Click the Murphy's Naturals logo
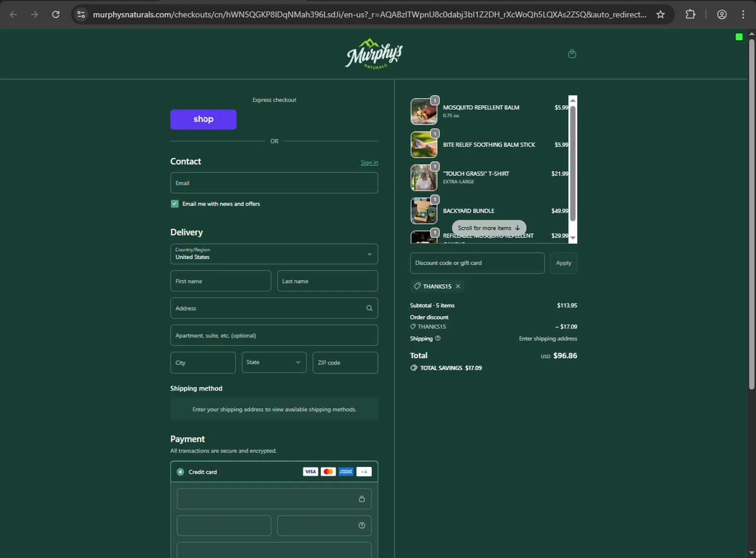The width and height of the screenshot is (756, 558). [x=374, y=54]
